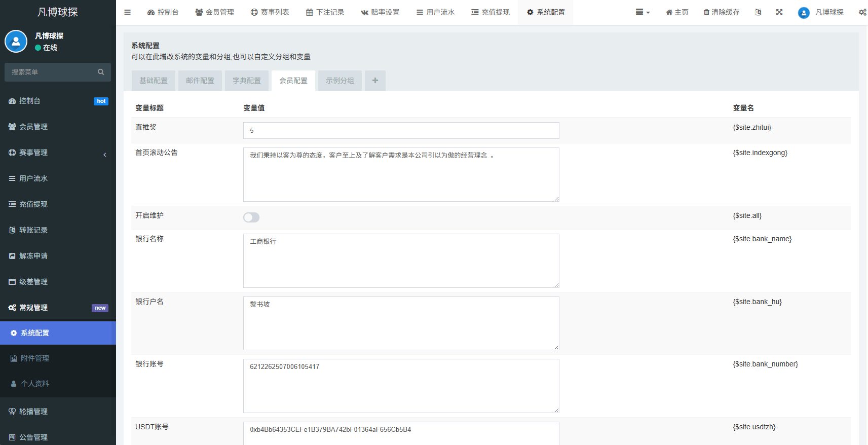This screenshot has height=445, width=868.
Task: Collapse the sidebar with the hamburger icon
Action: coord(128,12)
